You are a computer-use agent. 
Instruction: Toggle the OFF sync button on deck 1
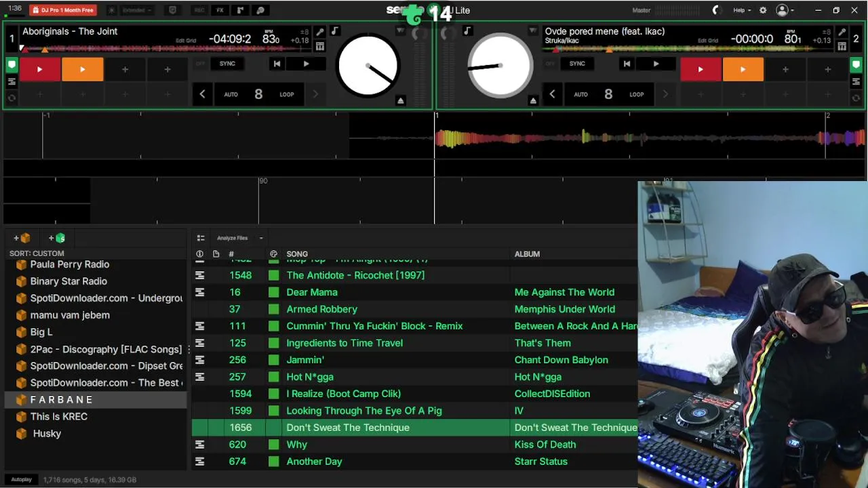tap(200, 64)
